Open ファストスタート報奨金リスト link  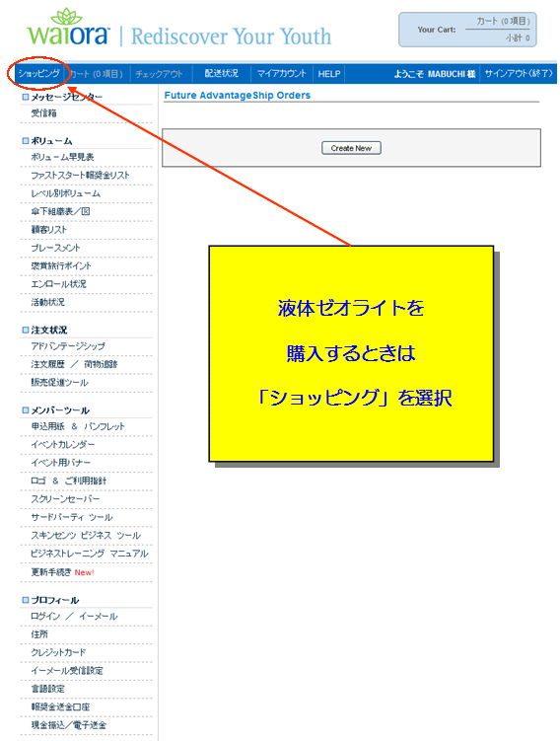[80, 176]
